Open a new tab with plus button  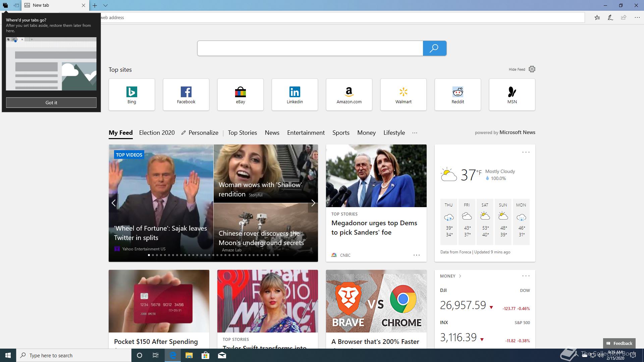coord(95,5)
